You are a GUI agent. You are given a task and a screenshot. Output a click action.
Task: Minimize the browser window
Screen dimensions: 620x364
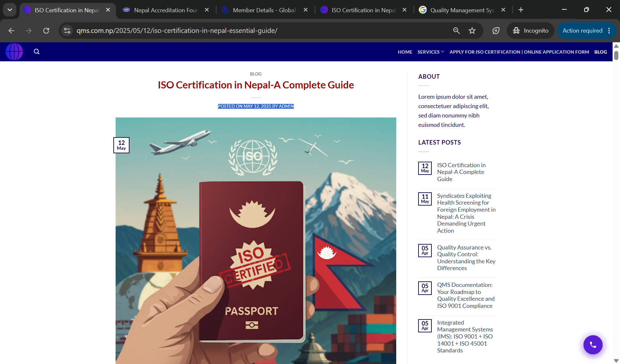564,10
